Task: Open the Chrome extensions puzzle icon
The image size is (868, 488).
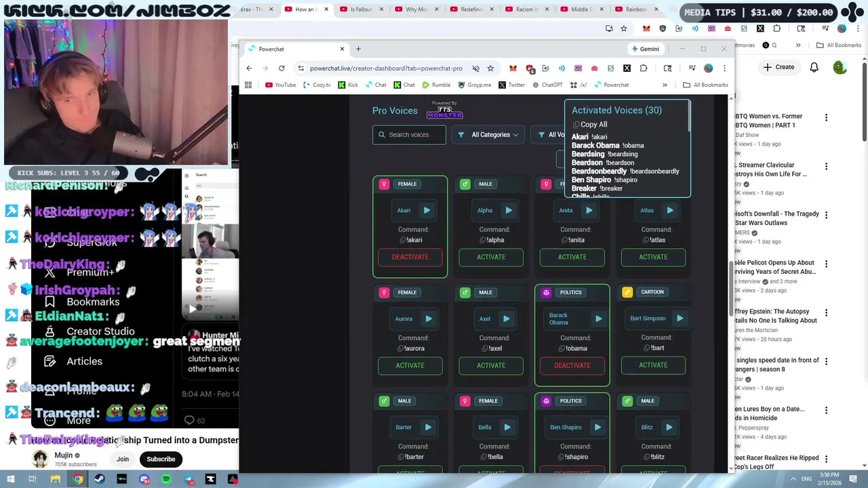Action: (x=644, y=68)
